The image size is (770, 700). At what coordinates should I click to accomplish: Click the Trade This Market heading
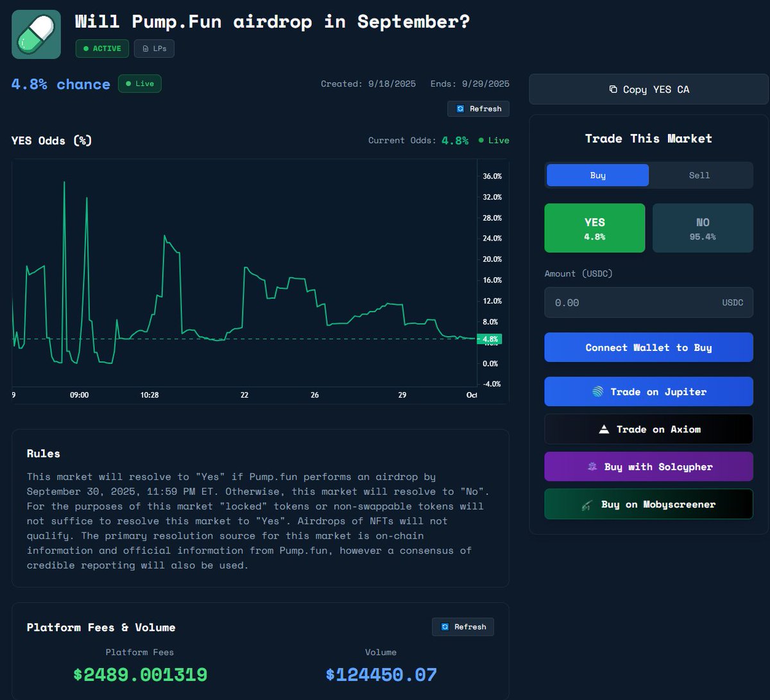click(649, 139)
